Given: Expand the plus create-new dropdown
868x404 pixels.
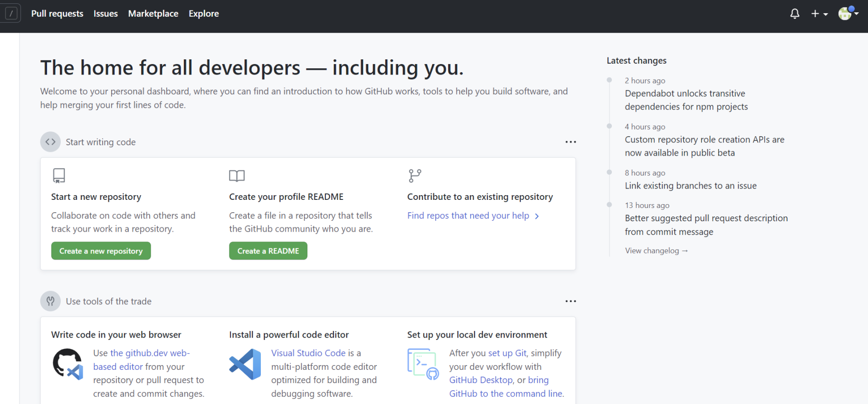Looking at the screenshot, I should pyautogui.click(x=819, y=14).
